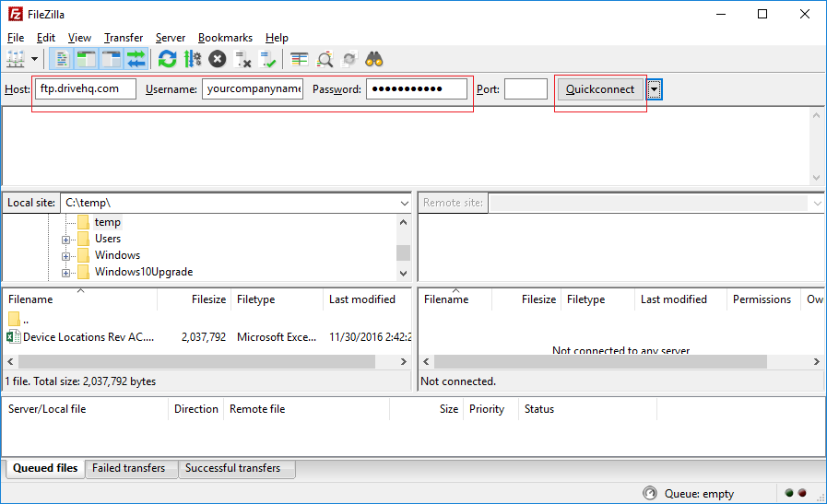Screen dimensions: 827x504
Task: Open the Quickconnect history dropdown arrow
Action: 654,89
